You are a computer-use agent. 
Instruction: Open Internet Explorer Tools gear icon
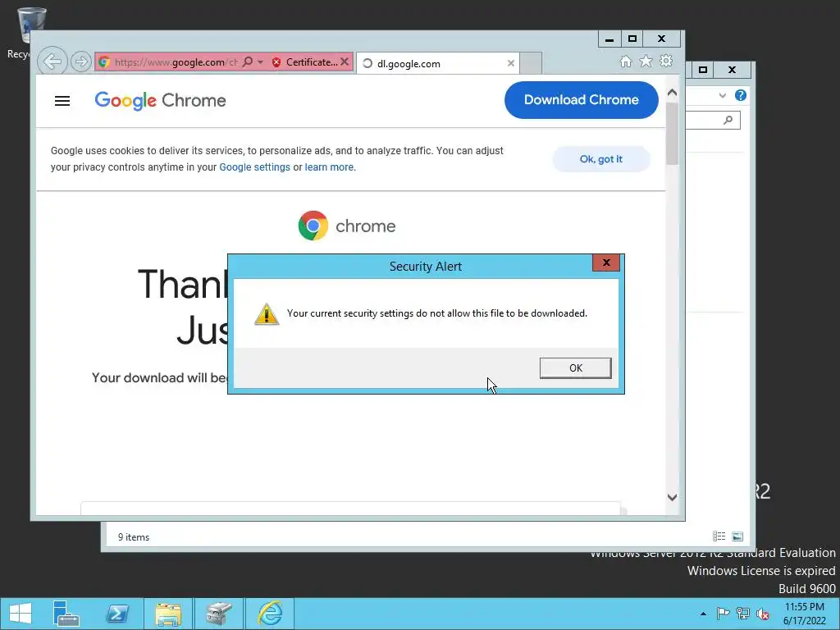coord(666,61)
